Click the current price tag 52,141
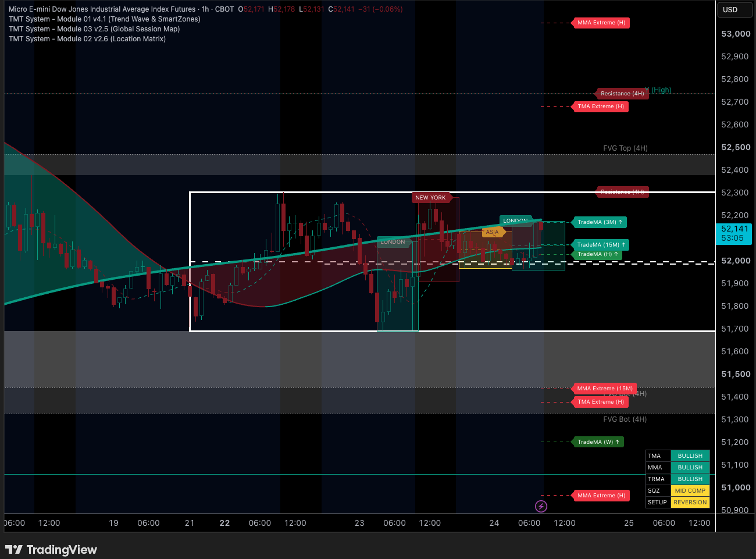This screenshot has width=756, height=559. tap(734, 229)
